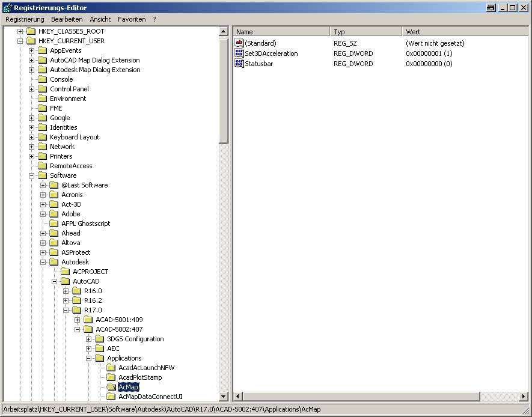
Task: Click the printer icon in title bar
Action: pos(491,8)
